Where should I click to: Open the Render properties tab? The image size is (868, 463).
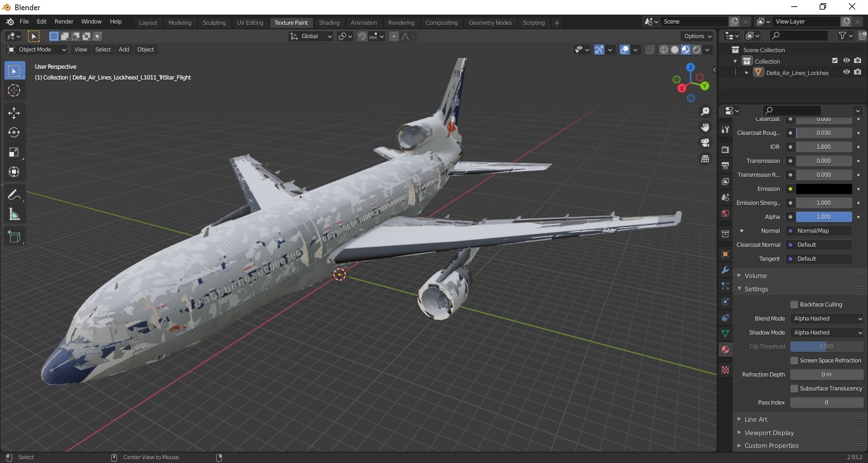[725, 149]
